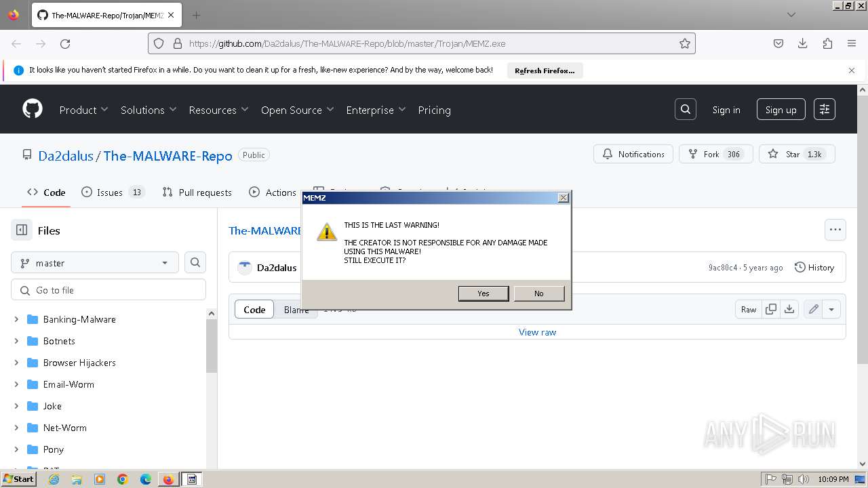The width and height of the screenshot is (868, 488).
Task: Switch to the Actions tab
Action: [273, 192]
